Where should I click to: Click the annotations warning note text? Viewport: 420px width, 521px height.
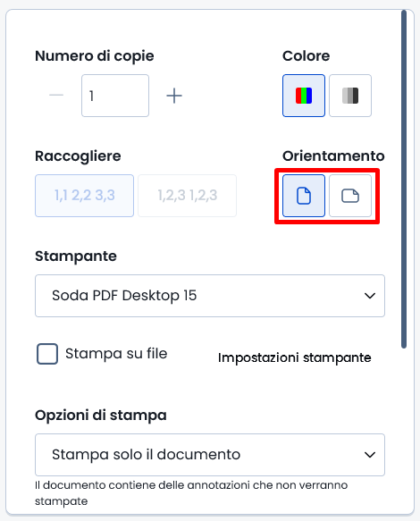click(191, 493)
